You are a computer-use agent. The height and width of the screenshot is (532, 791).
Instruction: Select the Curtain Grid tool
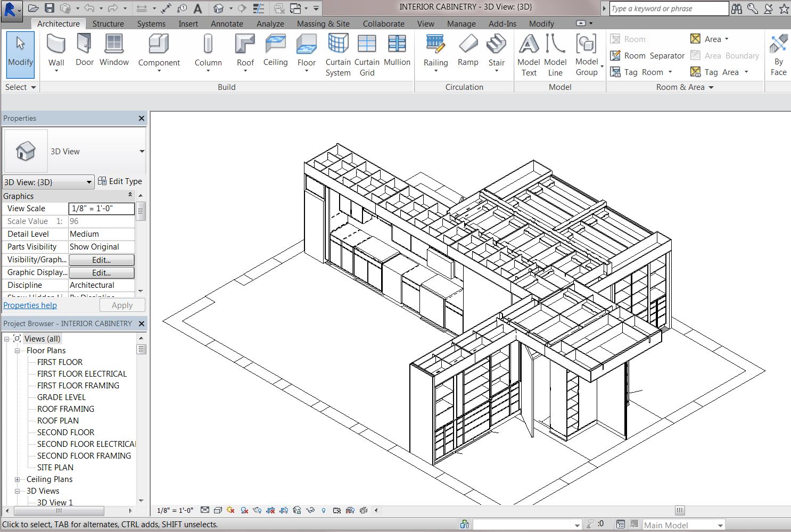coord(367,53)
